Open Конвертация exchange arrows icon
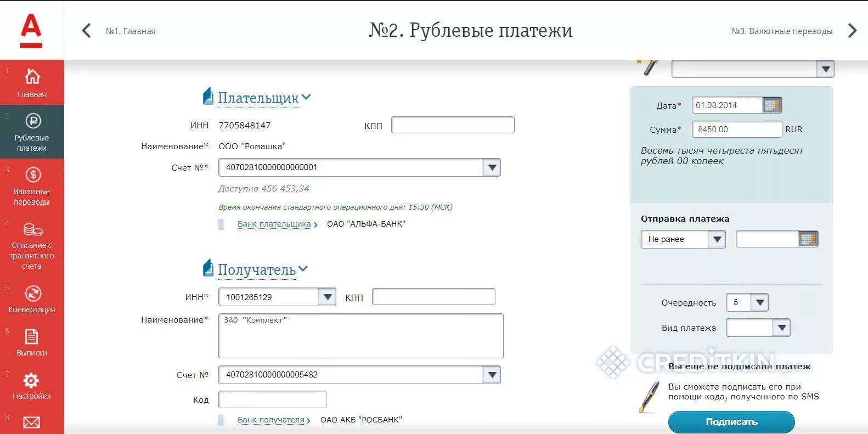The height and width of the screenshot is (434, 868). tap(33, 294)
